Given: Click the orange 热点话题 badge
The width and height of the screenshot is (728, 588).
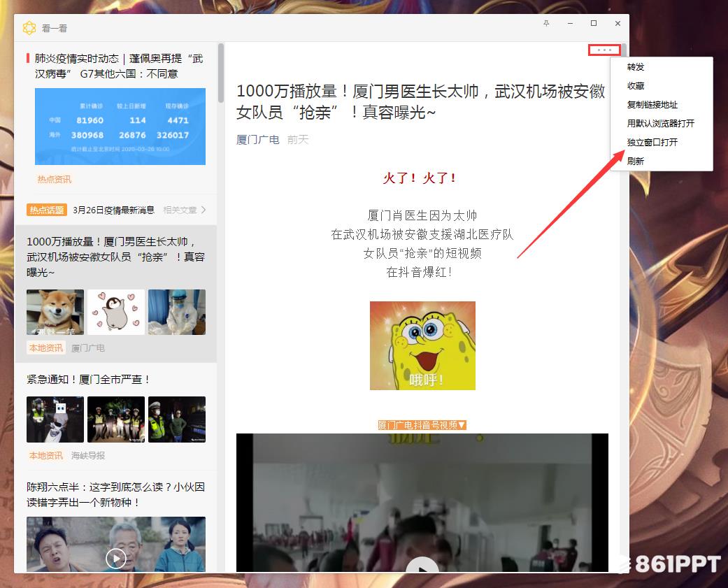Looking at the screenshot, I should pyautogui.click(x=47, y=210).
